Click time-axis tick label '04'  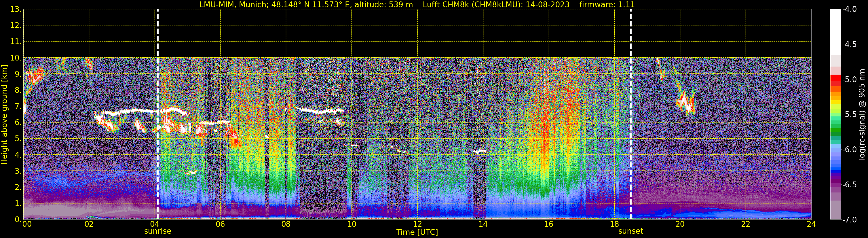pyautogui.click(x=155, y=224)
